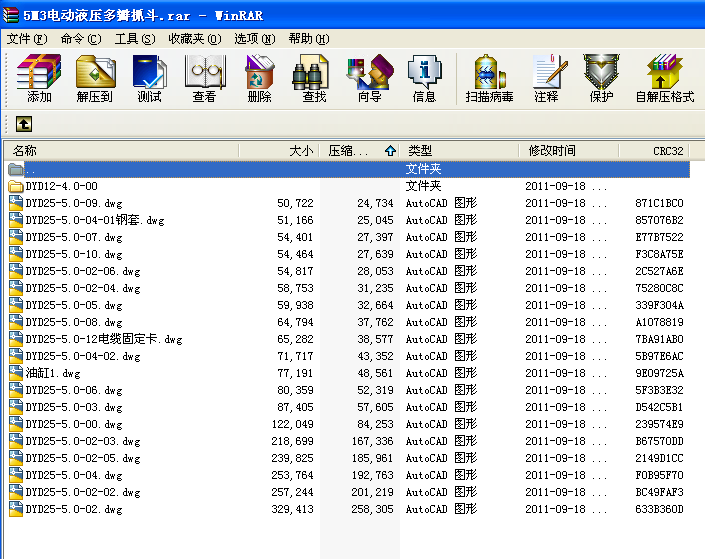705x559 pixels.
Task: Click the WinRAR title bar app icon
Action: [10, 15]
